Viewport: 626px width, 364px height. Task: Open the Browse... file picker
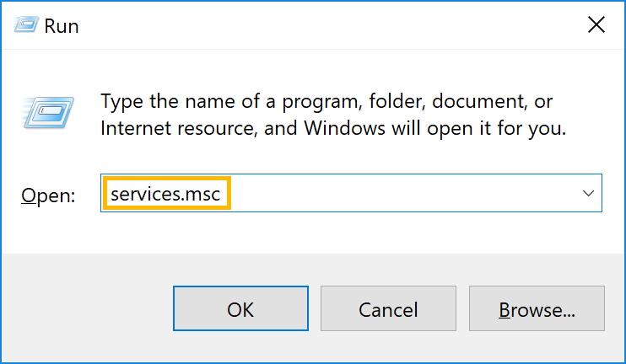click(x=537, y=309)
